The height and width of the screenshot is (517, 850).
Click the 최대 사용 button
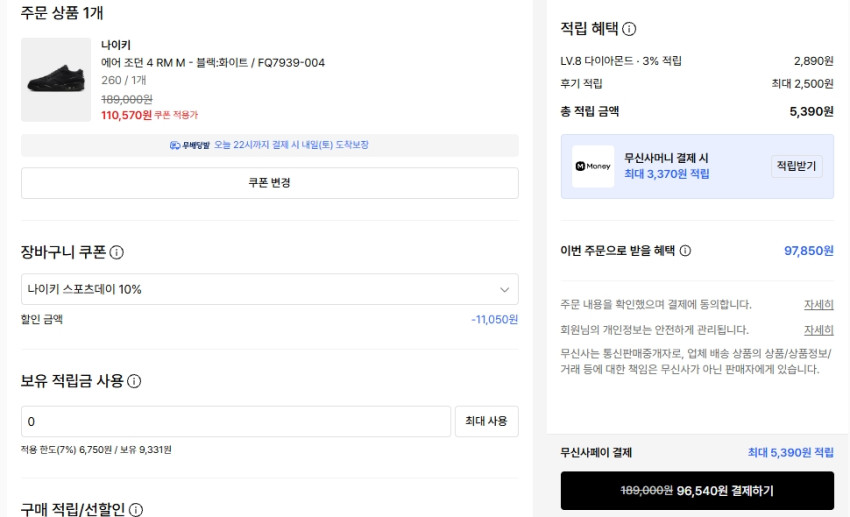click(486, 421)
